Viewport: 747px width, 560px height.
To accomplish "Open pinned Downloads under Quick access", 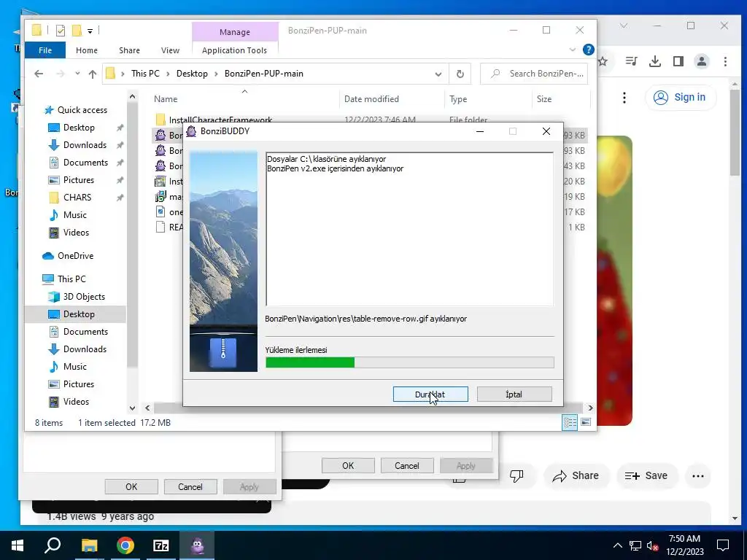I will coord(85,145).
